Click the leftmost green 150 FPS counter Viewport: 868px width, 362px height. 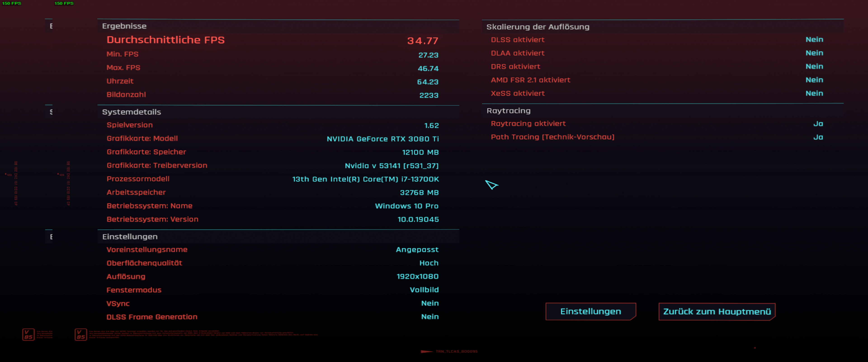pos(12,3)
